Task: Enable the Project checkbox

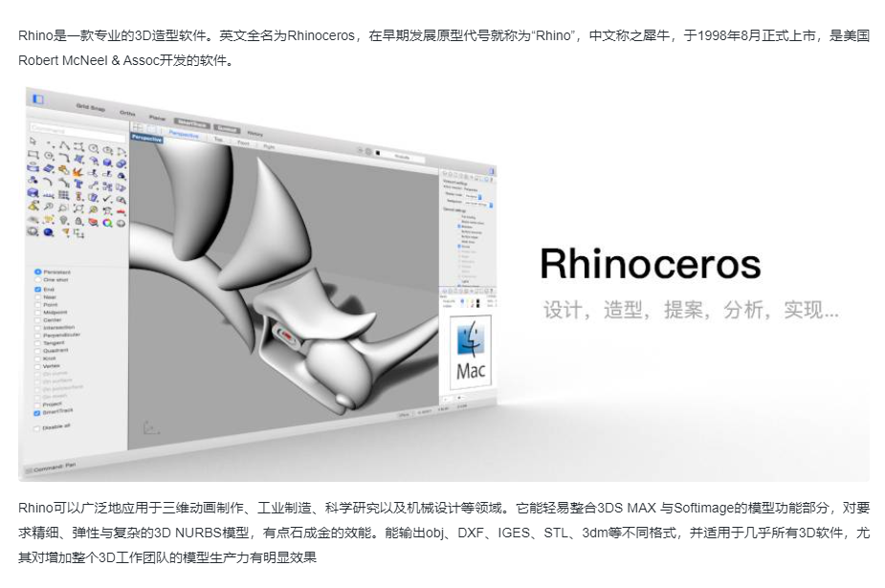Action: [x=37, y=404]
